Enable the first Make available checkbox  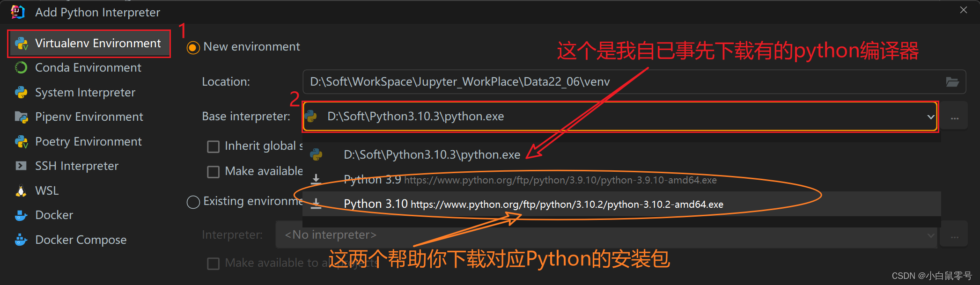click(x=213, y=172)
